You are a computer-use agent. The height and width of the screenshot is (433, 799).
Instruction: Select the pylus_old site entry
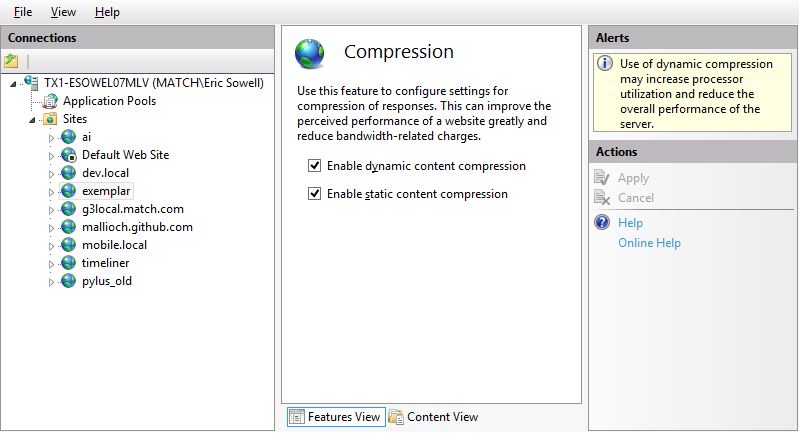pos(106,281)
